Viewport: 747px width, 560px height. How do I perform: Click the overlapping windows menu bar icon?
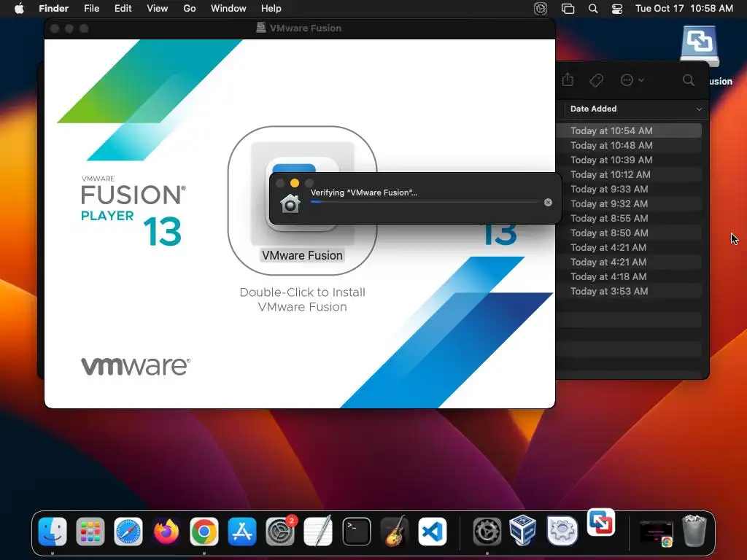point(568,9)
